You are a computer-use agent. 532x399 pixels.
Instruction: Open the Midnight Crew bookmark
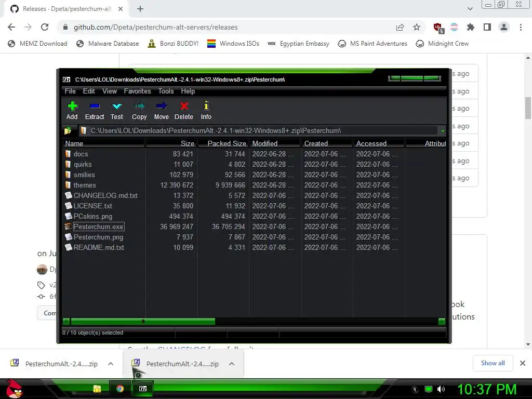click(442, 44)
